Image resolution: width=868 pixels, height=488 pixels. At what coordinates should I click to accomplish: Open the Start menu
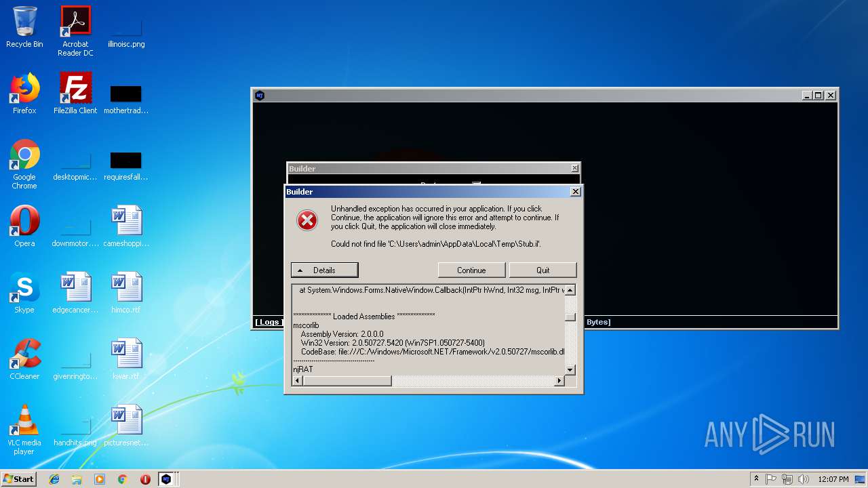pyautogui.click(x=18, y=479)
